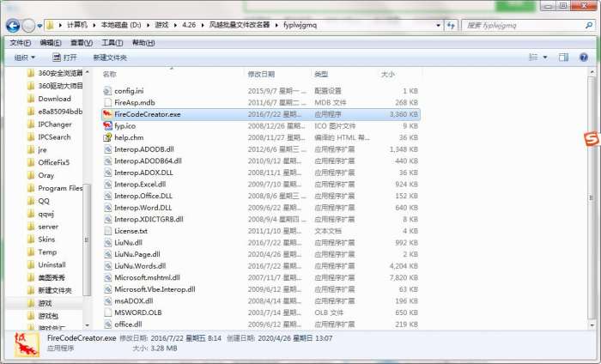601x364 pixels.
Task: Sort by 类型 column header
Action: (x=321, y=74)
